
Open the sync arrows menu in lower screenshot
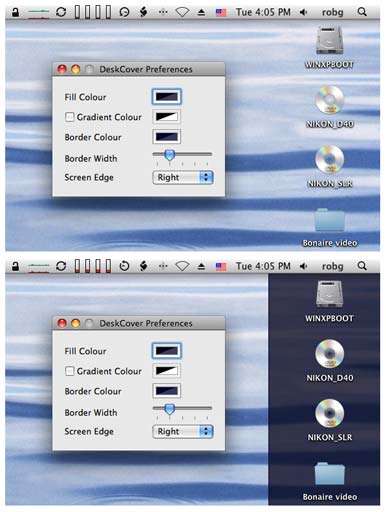click(x=61, y=266)
